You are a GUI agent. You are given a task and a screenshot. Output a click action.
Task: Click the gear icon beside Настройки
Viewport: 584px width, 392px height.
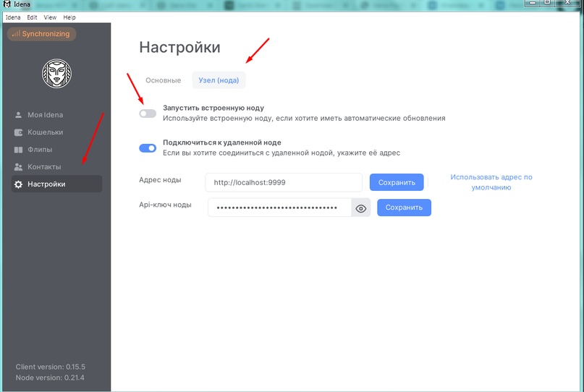tap(18, 184)
